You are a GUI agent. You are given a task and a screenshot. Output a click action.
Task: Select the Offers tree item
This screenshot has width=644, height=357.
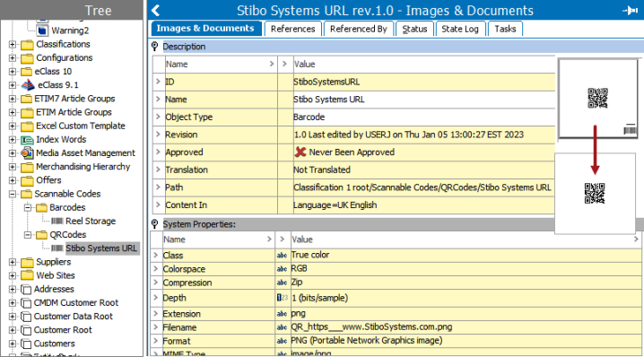click(48, 180)
